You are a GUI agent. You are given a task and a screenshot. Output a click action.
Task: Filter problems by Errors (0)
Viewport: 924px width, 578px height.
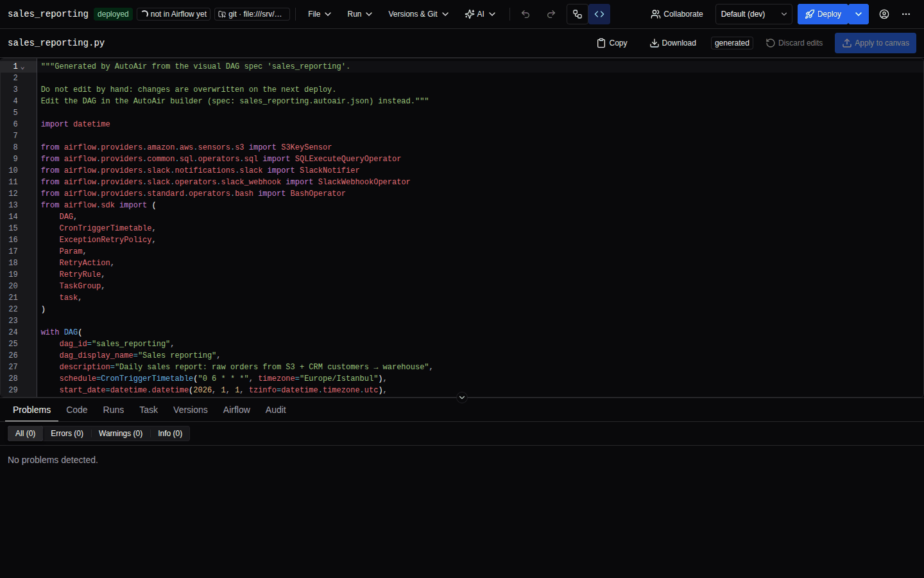(x=67, y=433)
